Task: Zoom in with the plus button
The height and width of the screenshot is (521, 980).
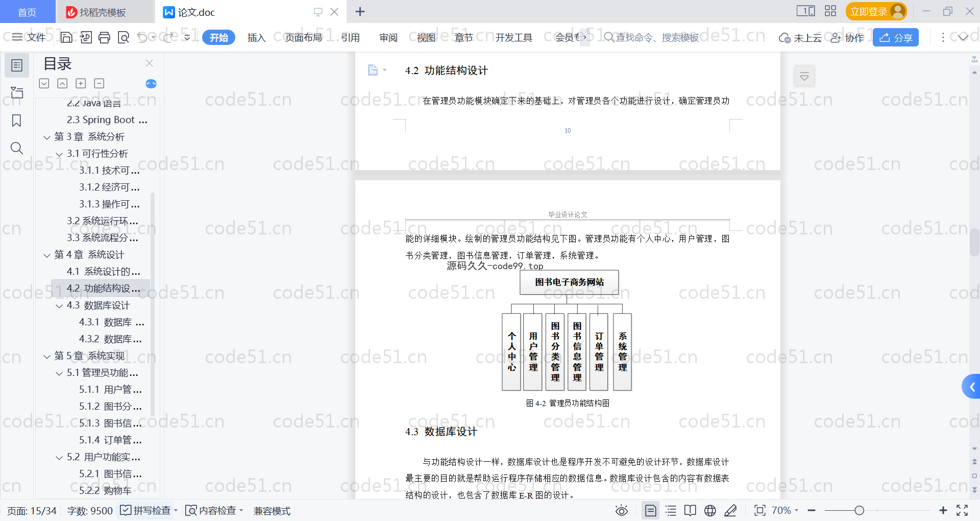Action: [943, 510]
